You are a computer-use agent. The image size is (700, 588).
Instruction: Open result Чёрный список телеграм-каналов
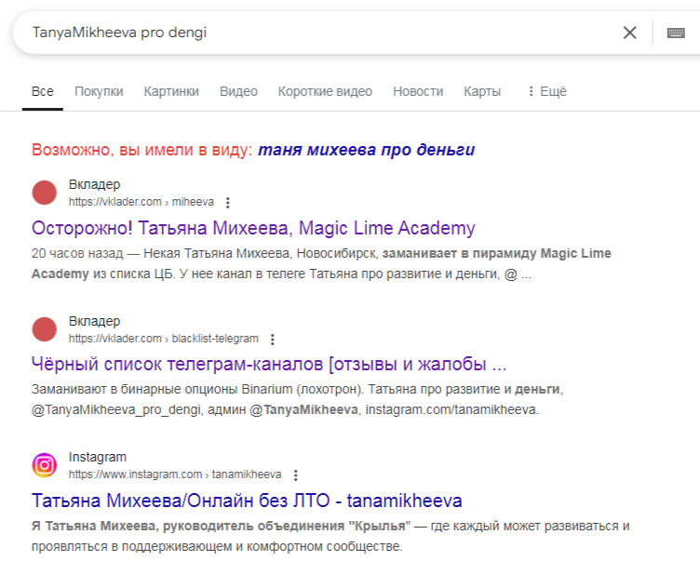(x=269, y=364)
